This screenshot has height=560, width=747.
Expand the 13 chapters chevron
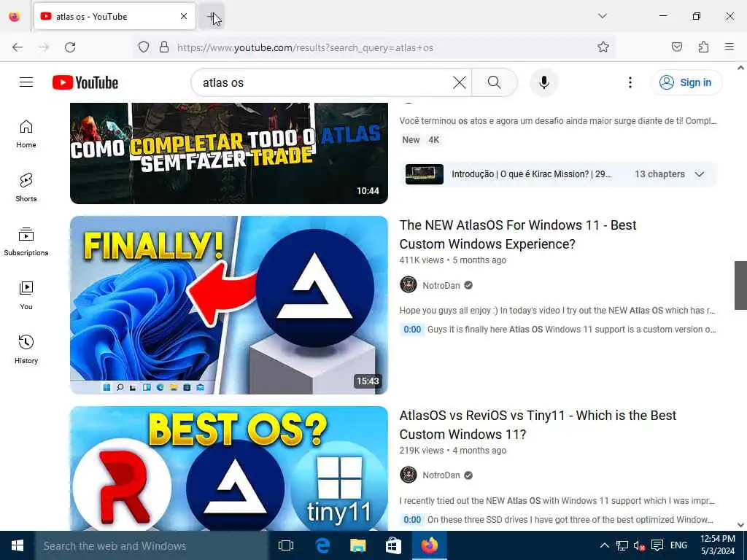coord(699,174)
